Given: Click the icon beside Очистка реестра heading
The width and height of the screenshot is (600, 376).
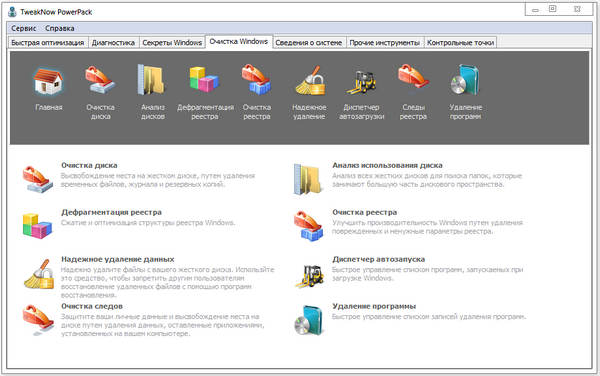Looking at the screenshot, I should click(308, 226).
